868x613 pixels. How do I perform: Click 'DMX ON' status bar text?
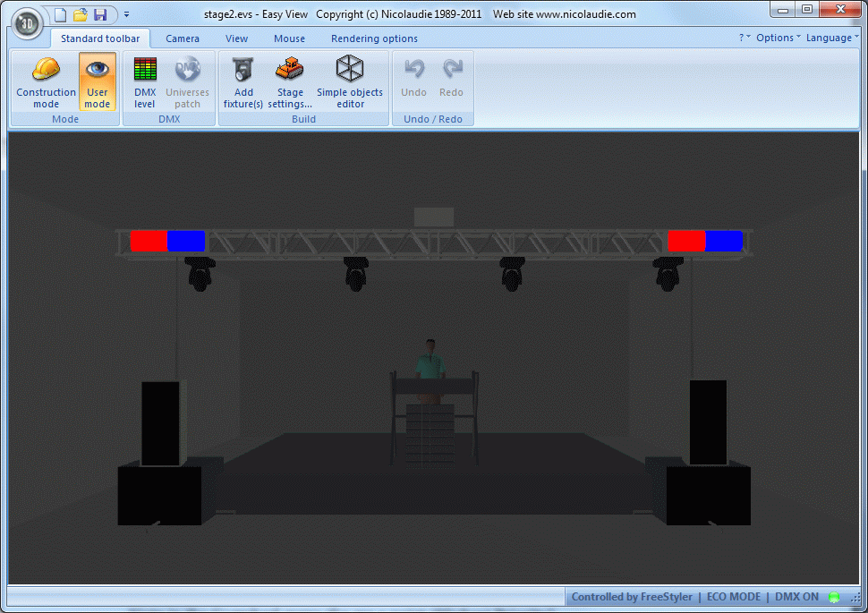point(796,597)
